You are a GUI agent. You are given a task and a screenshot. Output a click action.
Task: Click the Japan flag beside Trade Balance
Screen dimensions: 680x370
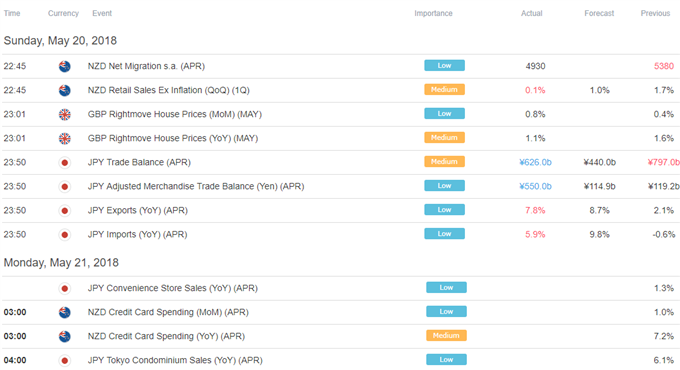(65, 163)
